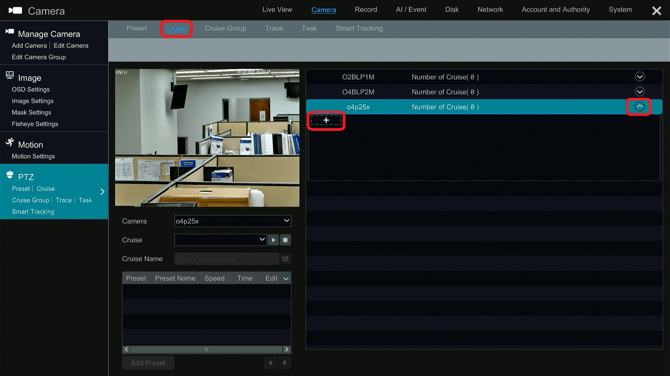The image size is (670, 376).
Task: Open the Edit Camera Group link
Action: 39,57
